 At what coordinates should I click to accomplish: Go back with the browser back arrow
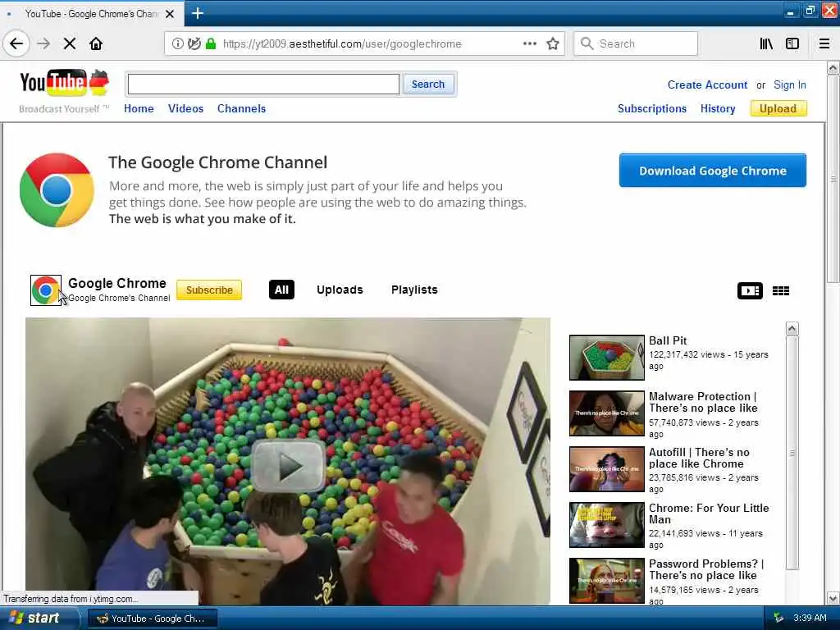click(x=16, y=43)
